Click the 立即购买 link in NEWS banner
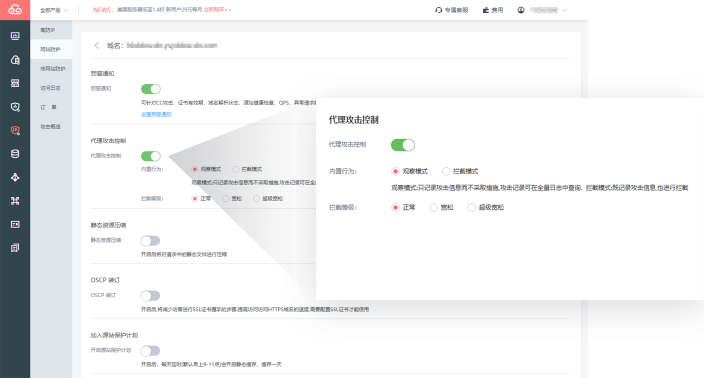704x378 pixels. tap(217, 10)
